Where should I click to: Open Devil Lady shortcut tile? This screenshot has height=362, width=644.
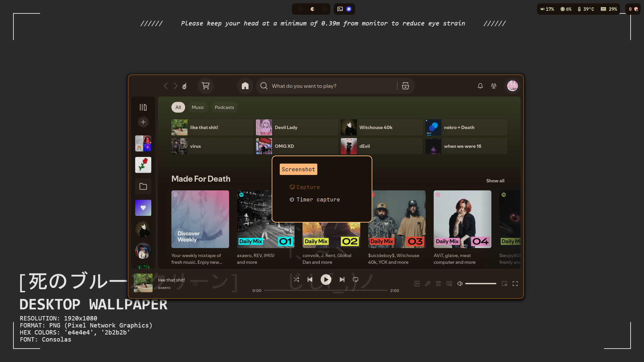point(297,127)
